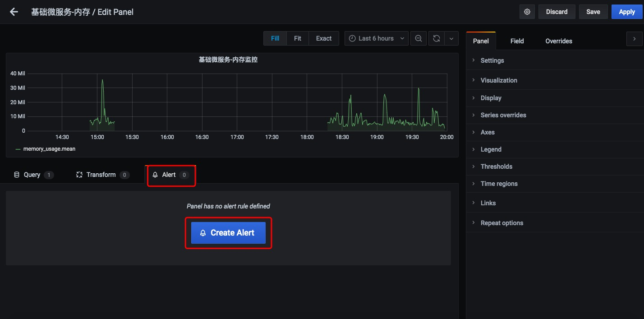Expand the Display section
This screenshot has height=319, width=644.
pos(555,98)
